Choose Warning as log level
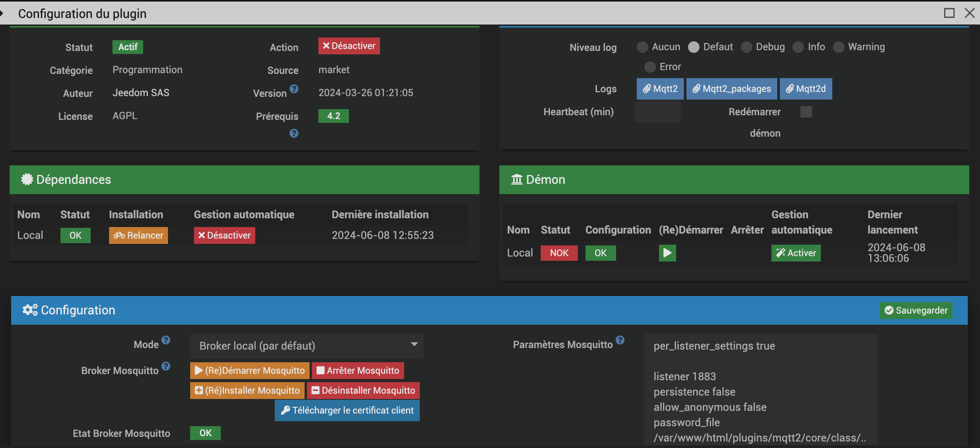This screenshot has width=980, height=448. click(x=838, y=47)
